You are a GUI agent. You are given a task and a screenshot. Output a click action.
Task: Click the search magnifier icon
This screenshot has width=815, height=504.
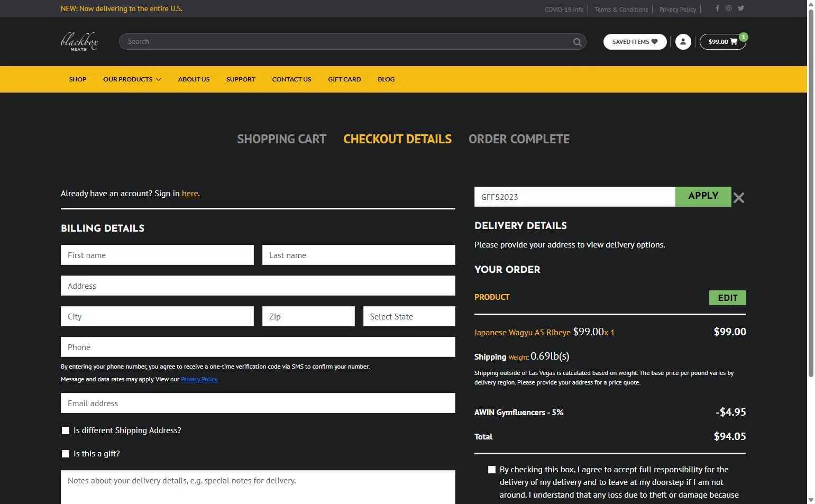point(577,42)
